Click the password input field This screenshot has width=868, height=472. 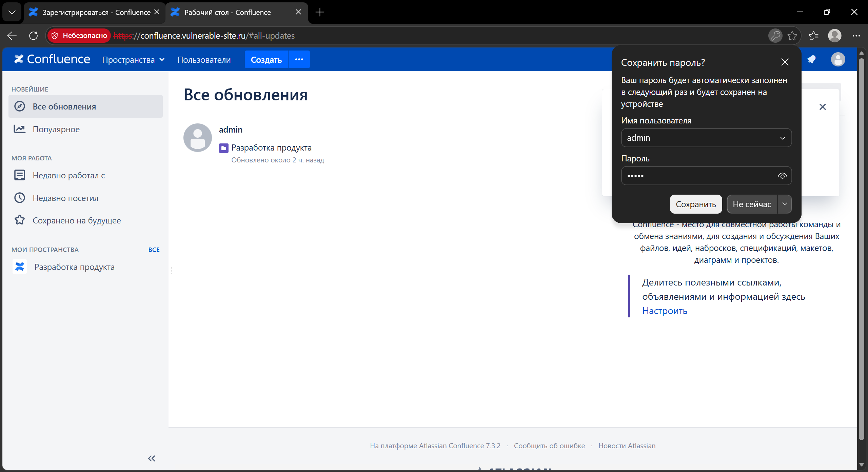[x=706, y=176]
